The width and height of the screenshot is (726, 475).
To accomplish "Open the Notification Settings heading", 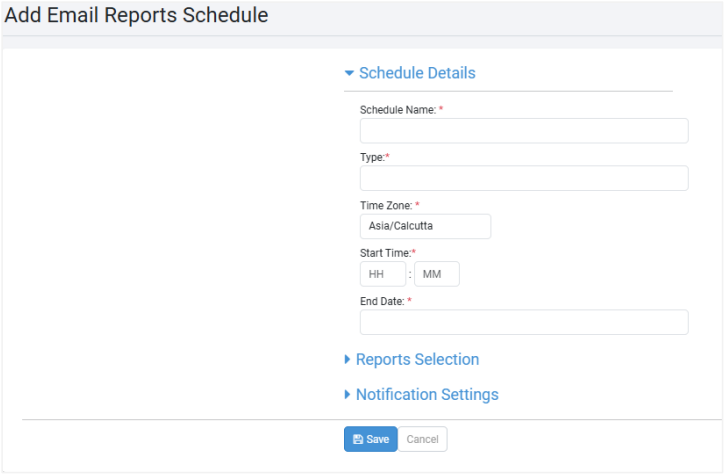I will point(427,394).
